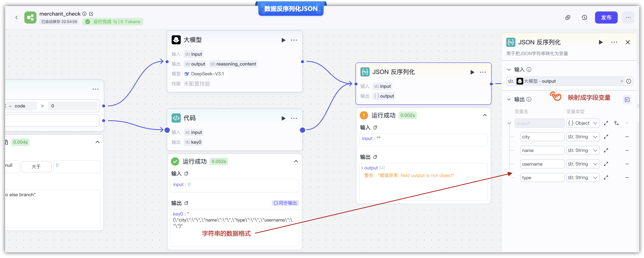
Task: Collapse the 代码 run result panel
Action: [296, 161]
